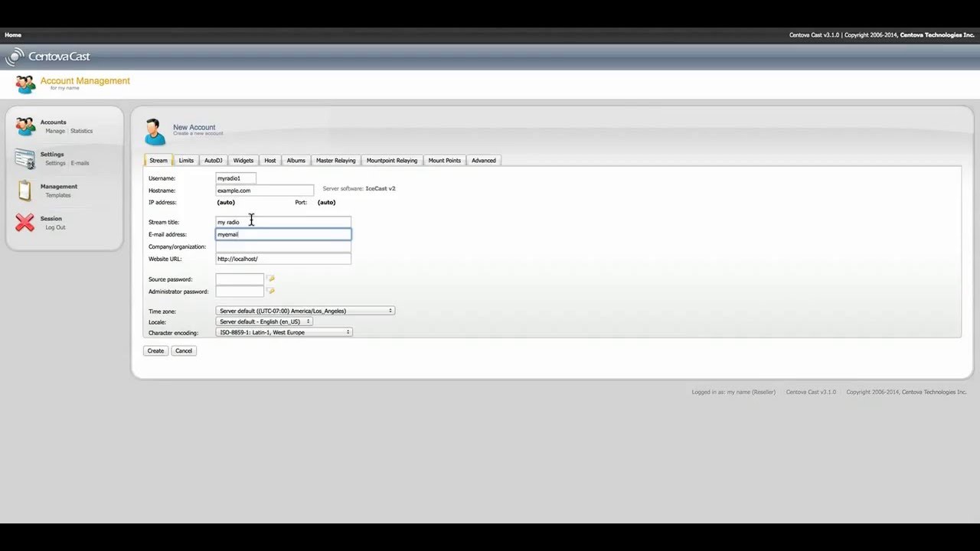The width and height of the screenshot is (980, 551).
Task: Open the Settings sidebar icon
Action: pyautogui.click(x=25, y=158)
